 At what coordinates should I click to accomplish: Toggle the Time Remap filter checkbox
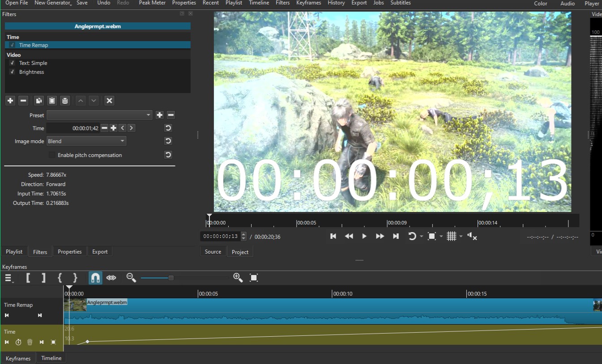(x=13, y=45)
